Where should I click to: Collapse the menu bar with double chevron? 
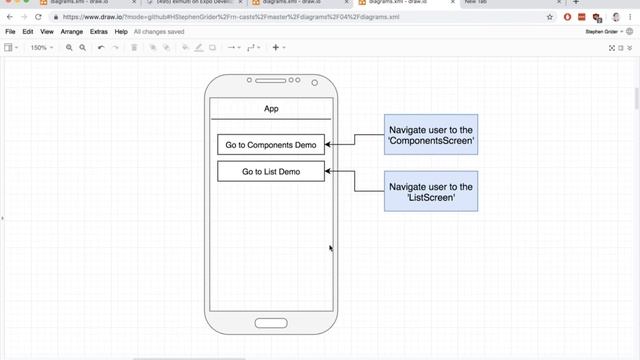[x=630, y=48]
